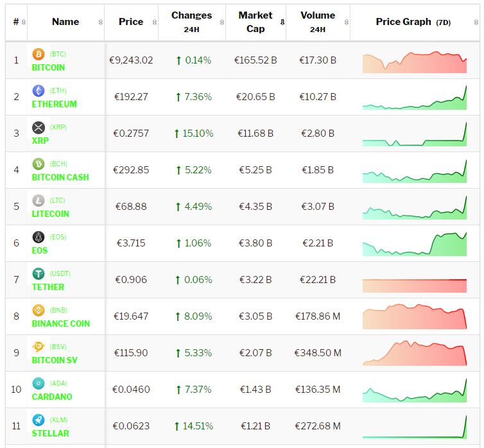
Task: Sort by the Name column header
Action: point(65,22)
